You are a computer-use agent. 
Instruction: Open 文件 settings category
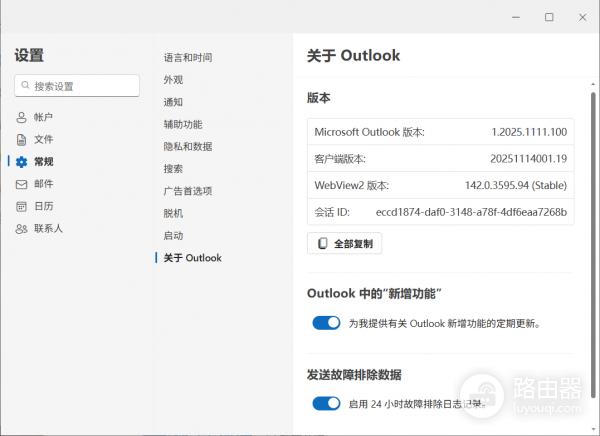point(43,139)
